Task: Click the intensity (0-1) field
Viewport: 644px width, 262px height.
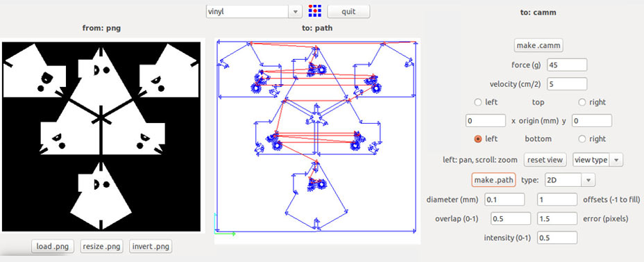Action: pyautogui.click(x=558, y=238)
